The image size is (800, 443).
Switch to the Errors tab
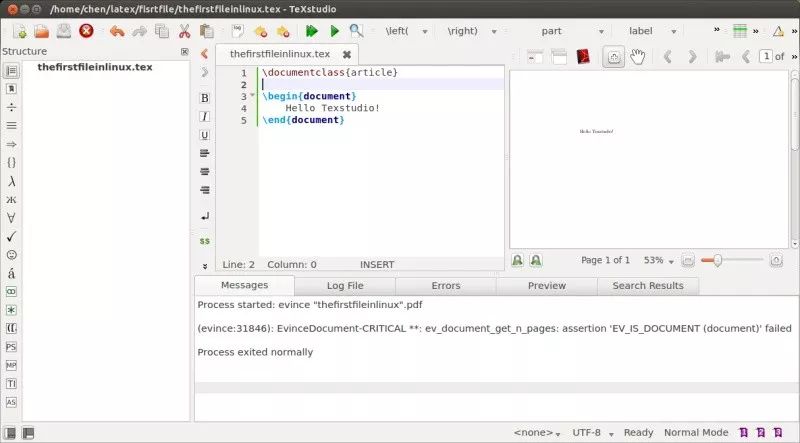click(446, 286)
